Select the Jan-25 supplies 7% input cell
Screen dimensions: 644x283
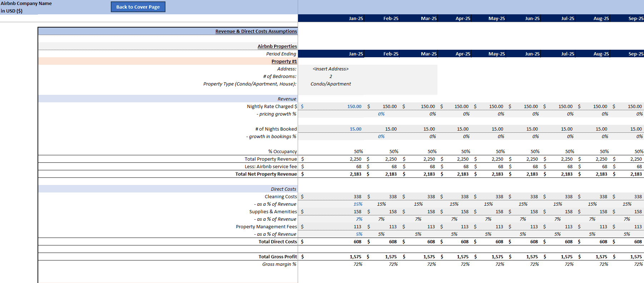[x=359, y=219]
